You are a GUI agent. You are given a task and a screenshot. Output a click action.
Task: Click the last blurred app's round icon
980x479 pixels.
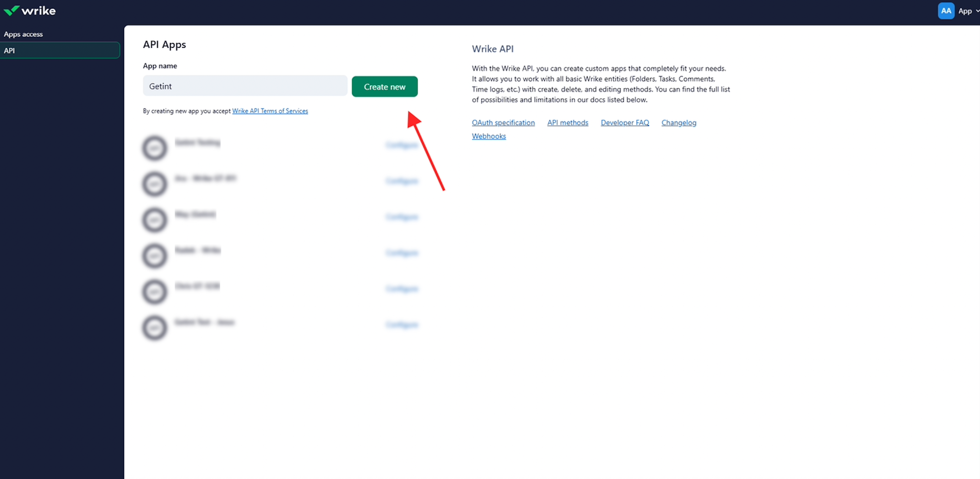(x=154, y=328)
